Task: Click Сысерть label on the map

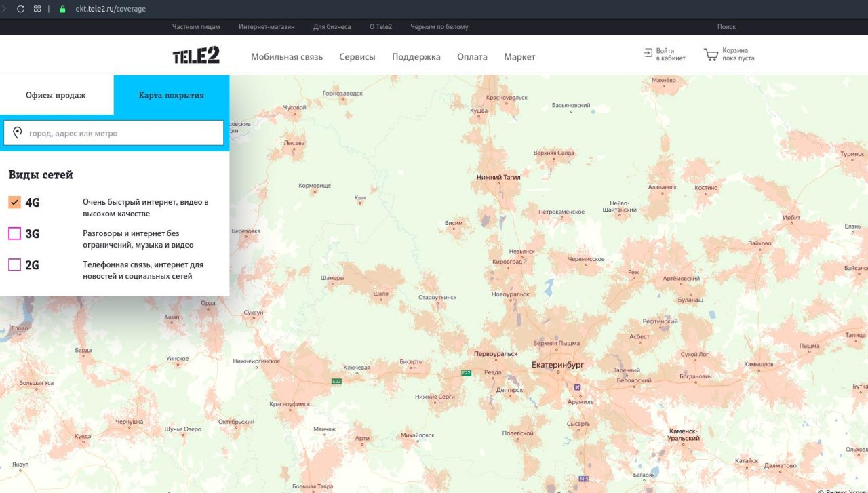Action: coord(578,423)
